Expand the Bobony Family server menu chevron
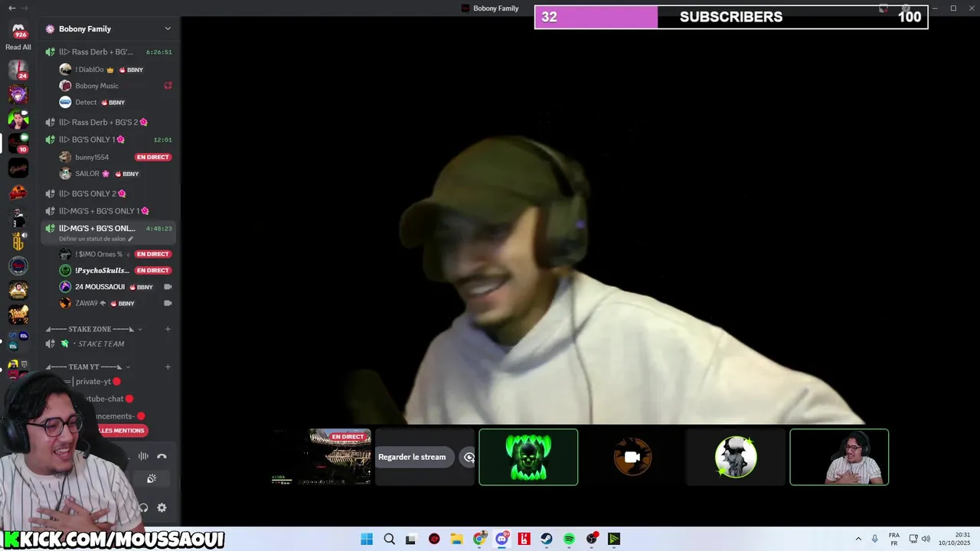 coord(168,29)
